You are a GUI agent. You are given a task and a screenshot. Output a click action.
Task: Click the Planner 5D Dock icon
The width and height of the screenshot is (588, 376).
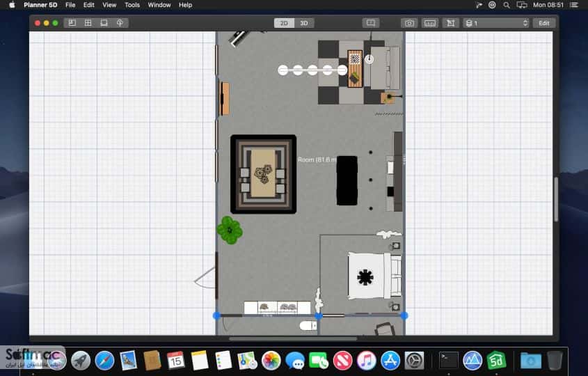tap(497, 360)
